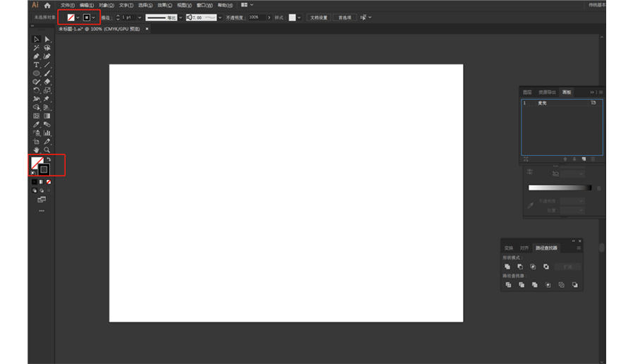Select the Rotate tool

(x=36, y=90)
